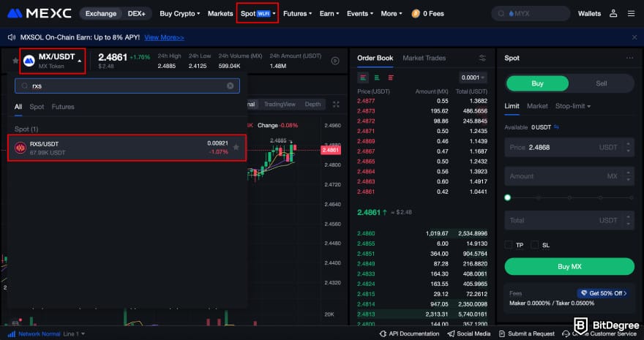Enable the SL checkbox

[534, 245]
